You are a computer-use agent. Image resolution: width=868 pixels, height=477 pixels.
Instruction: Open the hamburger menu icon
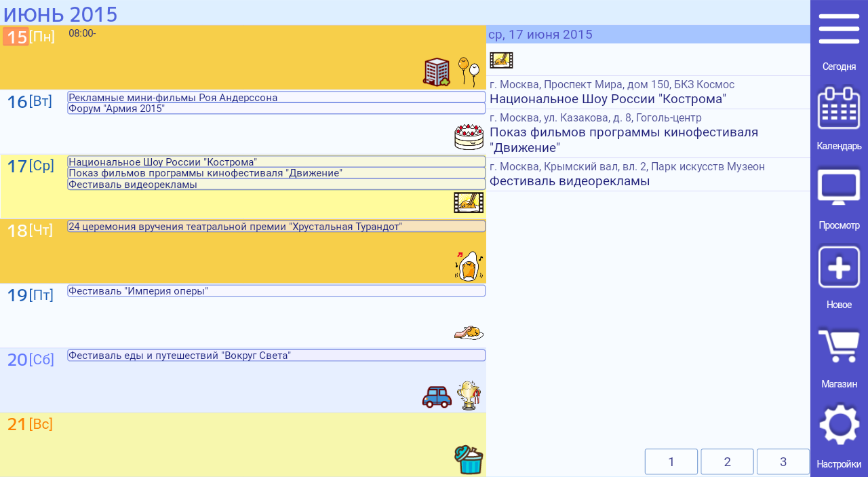click(x=839, y=29)
